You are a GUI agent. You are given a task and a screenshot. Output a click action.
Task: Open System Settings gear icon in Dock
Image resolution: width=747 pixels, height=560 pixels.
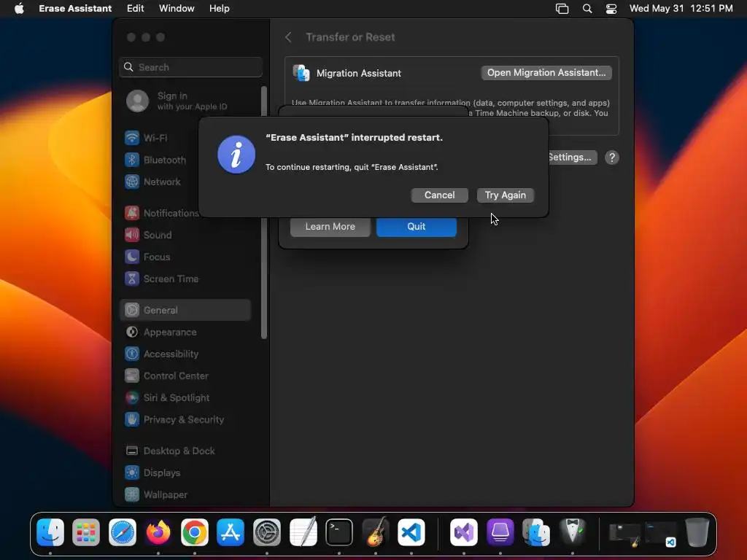click(267, 532)
